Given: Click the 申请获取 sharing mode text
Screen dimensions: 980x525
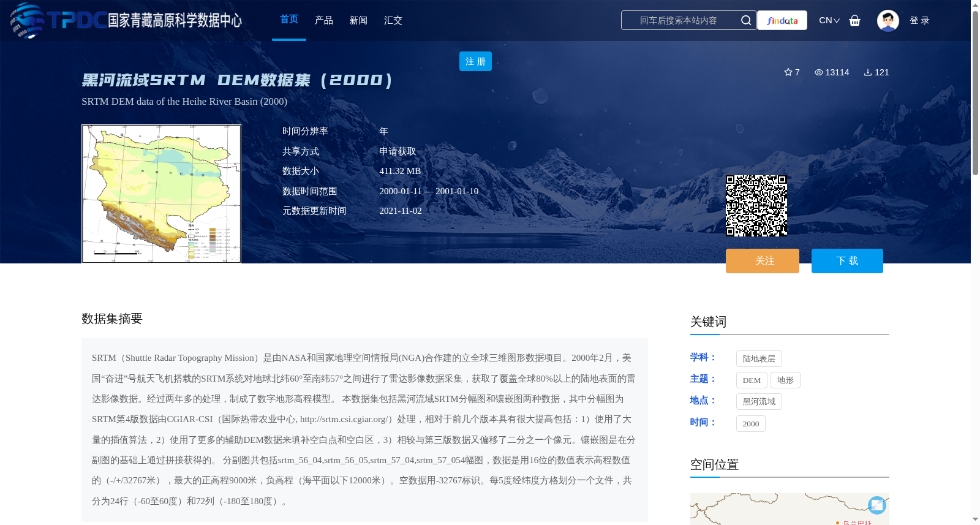Looking at the screenshot, I should click(398, 151).
